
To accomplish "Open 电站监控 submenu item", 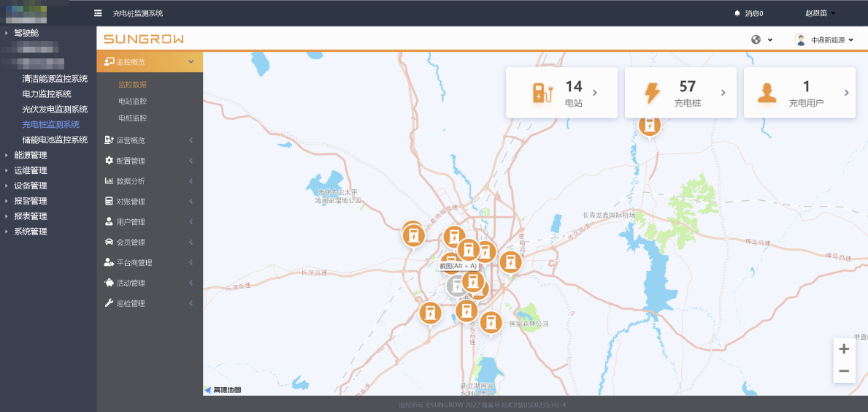I will tap(132, 102).
